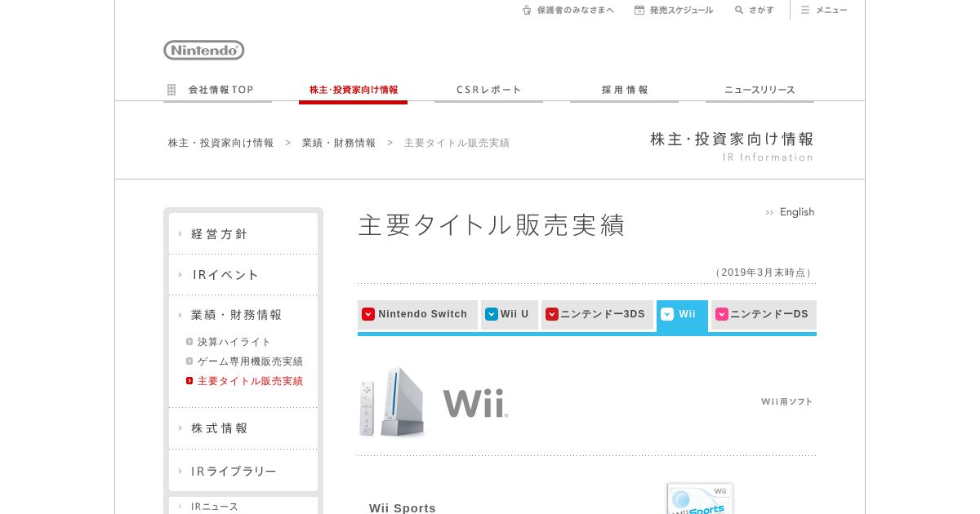Open 決算ハイライト in the sidebar

(234, 342)
